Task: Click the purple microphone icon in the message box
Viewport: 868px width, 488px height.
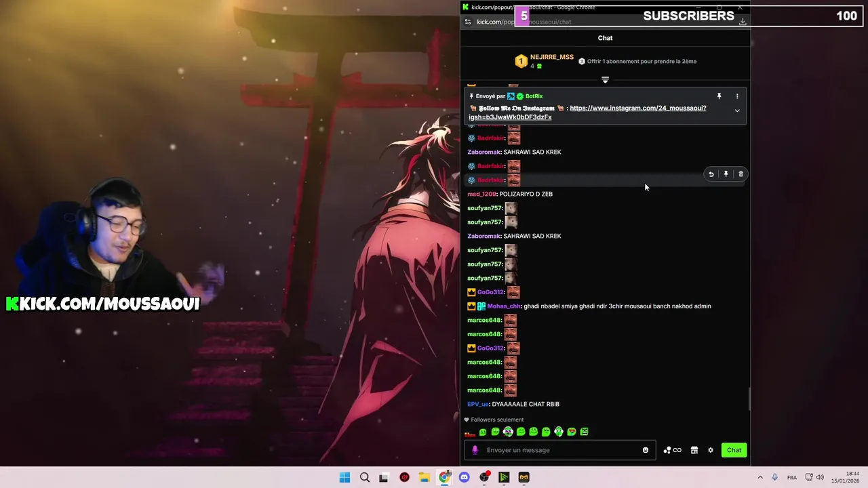Action: pos(475,450)
